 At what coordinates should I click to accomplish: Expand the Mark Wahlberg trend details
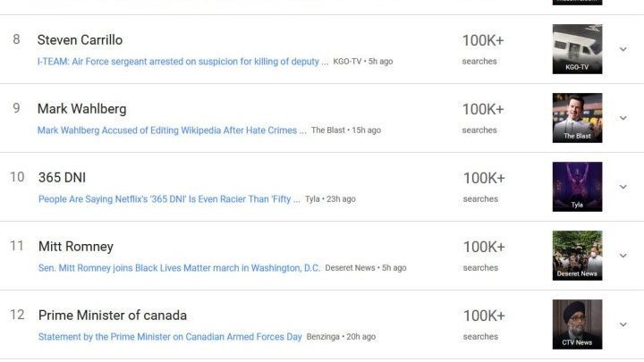tap(623, 118)
